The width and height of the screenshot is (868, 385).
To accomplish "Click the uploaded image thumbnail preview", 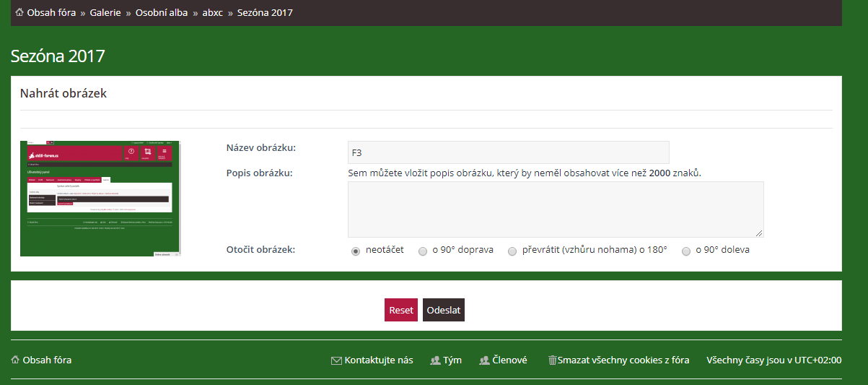I will pos(100,199).
